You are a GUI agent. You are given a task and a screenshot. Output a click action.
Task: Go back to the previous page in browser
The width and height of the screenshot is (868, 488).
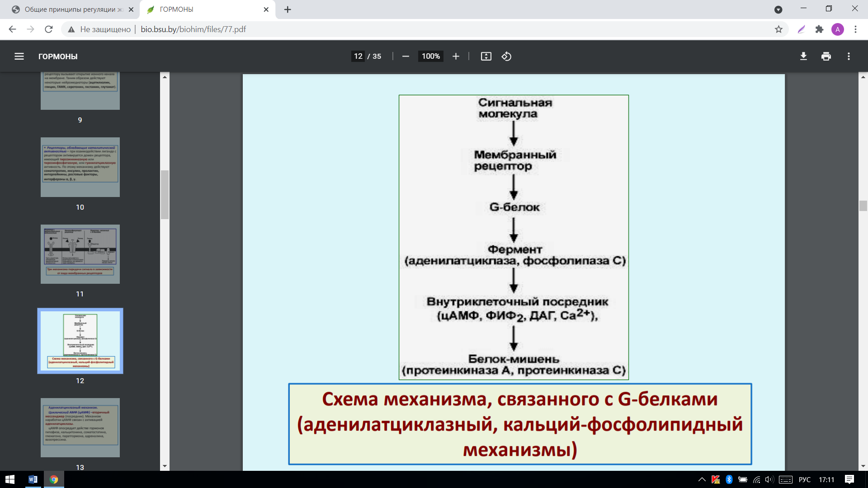point(12,29)
